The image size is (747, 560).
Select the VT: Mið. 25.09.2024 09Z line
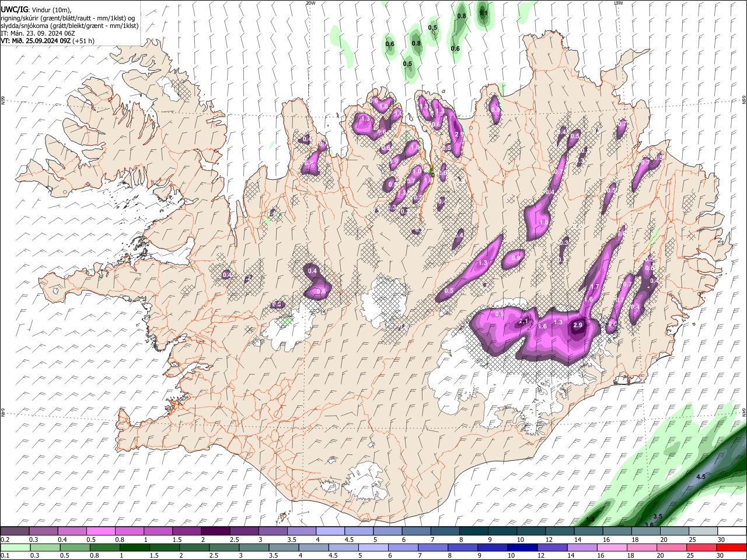(47, 41)
